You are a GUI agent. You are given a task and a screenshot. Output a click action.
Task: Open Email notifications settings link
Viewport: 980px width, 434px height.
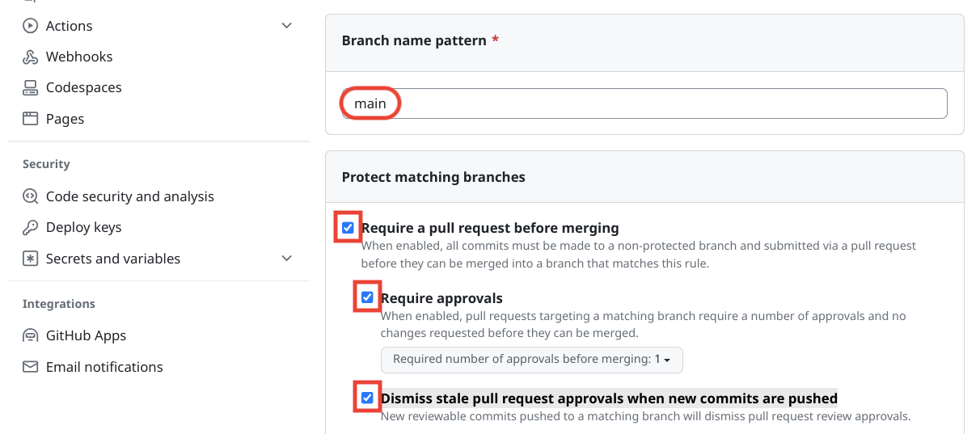tap(104, 367)
